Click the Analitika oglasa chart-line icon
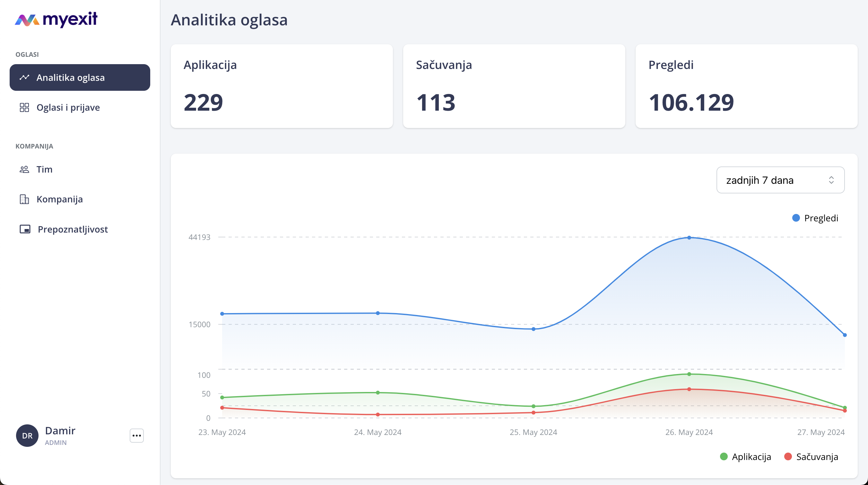Image resolution: width=868 pixels, height=485 pixels. coord(24,78)
